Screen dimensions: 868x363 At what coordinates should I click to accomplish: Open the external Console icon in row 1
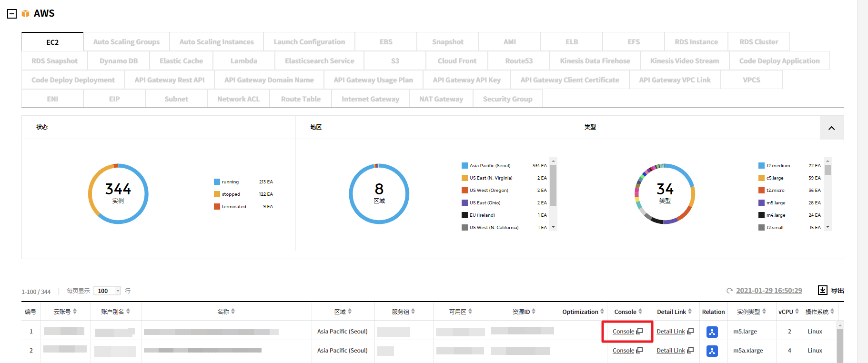(x=639, y=331)
